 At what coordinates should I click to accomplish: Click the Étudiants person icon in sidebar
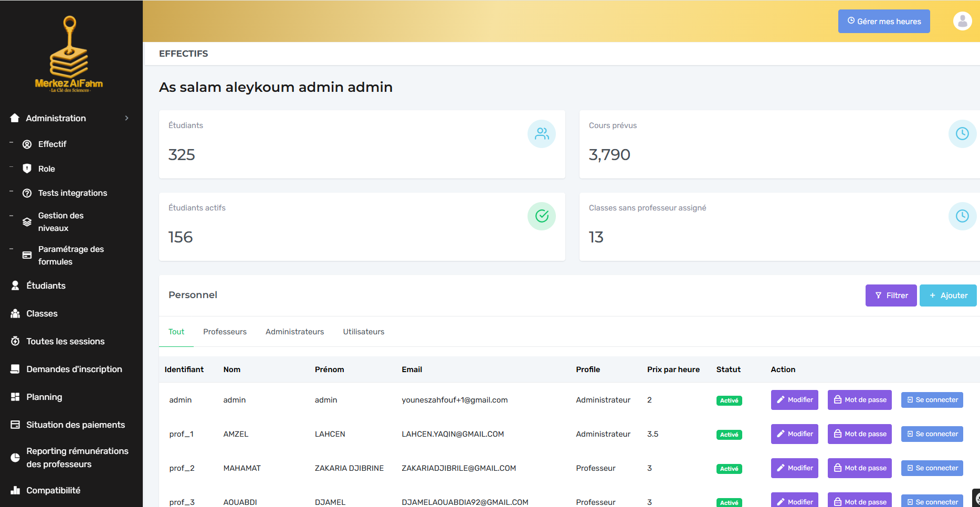15,286
